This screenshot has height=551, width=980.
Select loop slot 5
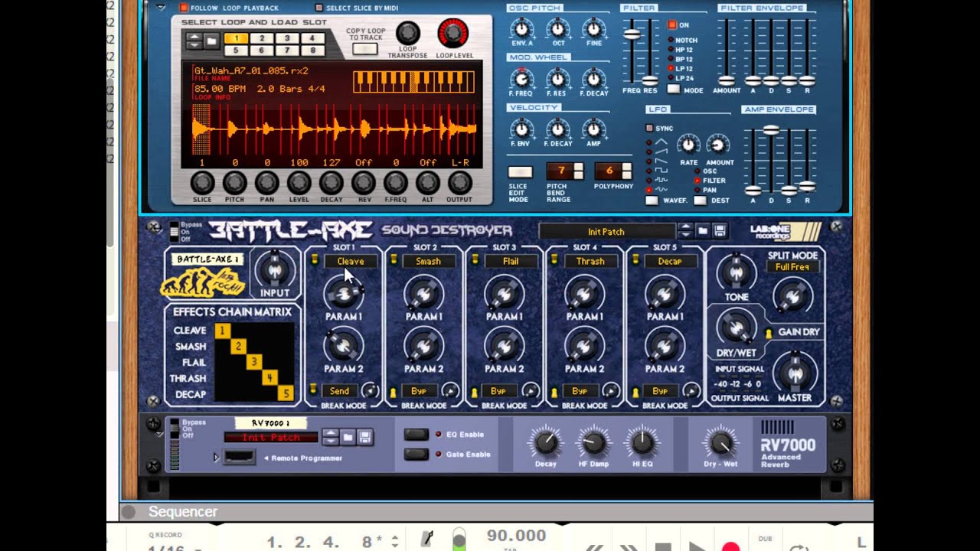tap(237, 51)
